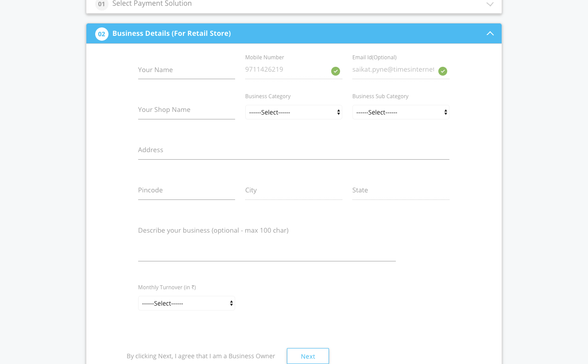588x364 pixels.
Task: Click the Describe your business text area
Action: [267, 242]
